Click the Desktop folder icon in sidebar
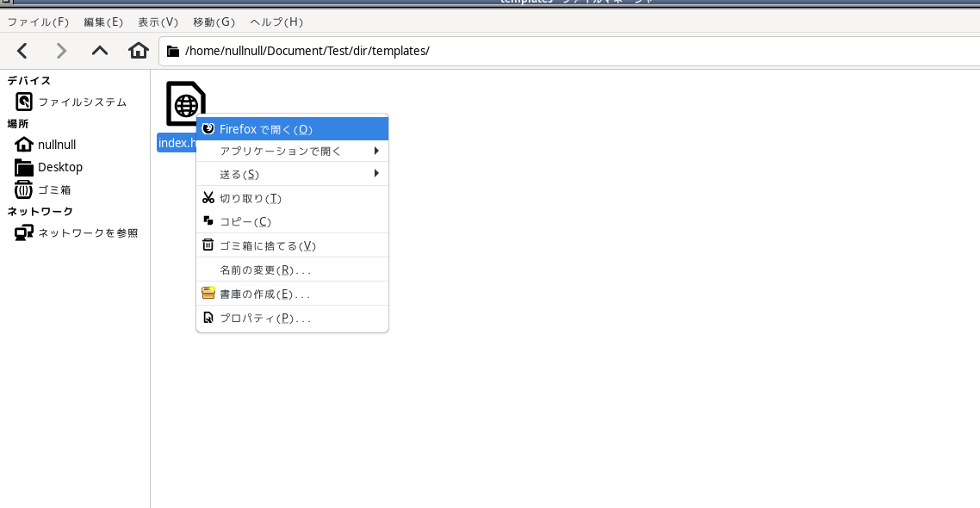The height and width of the screenshot is (508, 980). tap(24, 167)
